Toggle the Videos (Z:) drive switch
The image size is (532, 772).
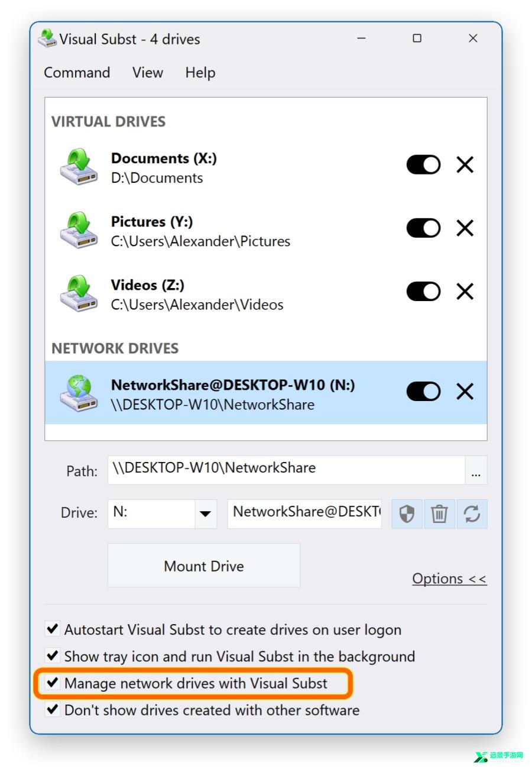tap(423, 291)
